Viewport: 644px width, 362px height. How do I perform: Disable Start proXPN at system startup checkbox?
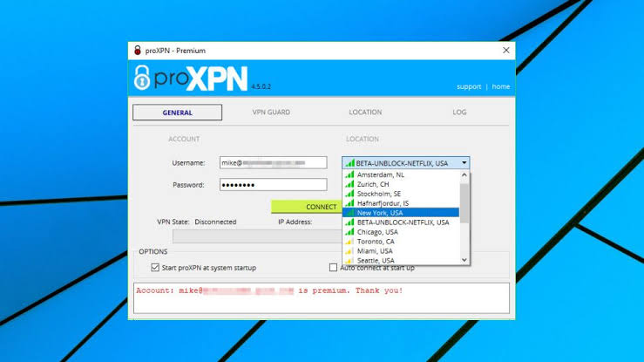pyautogui.click(x=155, y=268)
